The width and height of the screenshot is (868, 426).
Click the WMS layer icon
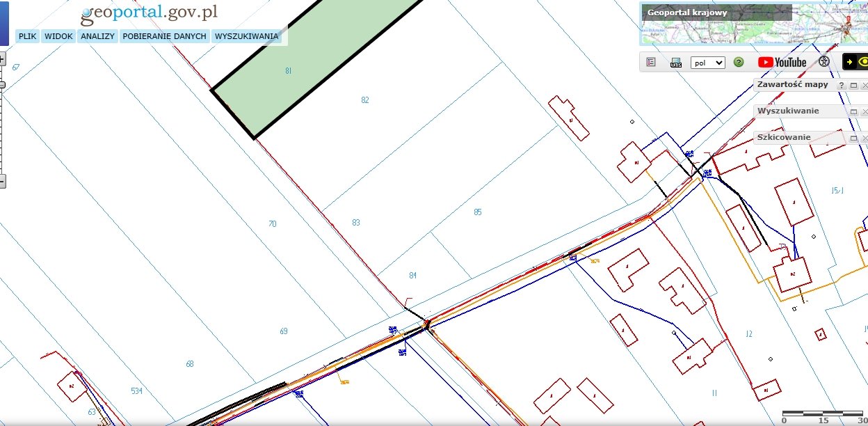pyautogui.click(x=675, y=63)
